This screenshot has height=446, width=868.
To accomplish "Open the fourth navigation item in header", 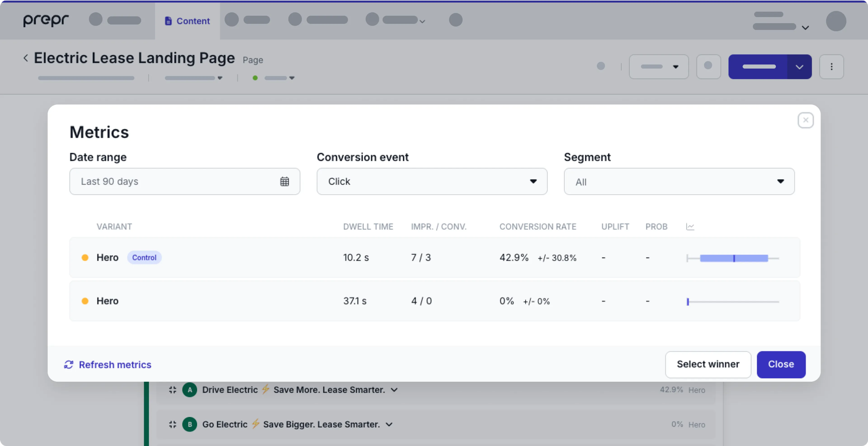I will (x=318, y=20).
